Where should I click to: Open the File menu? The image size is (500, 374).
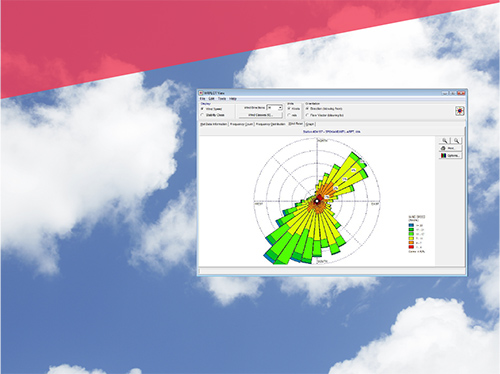click(x=202, y=99)
